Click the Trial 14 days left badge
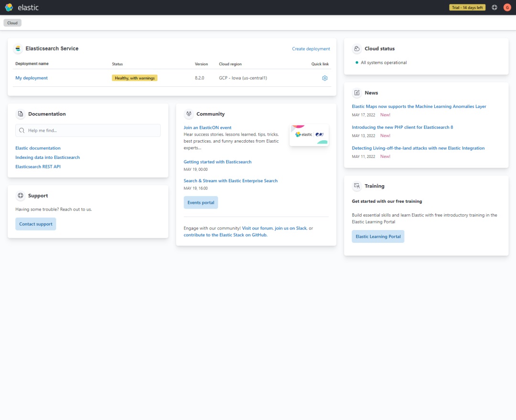The height and width of the screenshot is (420, 516). tap(467, 8)
